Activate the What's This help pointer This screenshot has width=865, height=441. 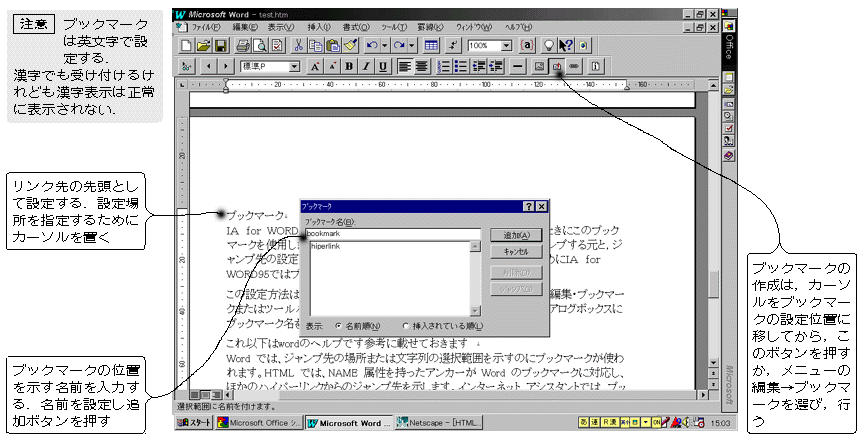[x=566, y=45]
